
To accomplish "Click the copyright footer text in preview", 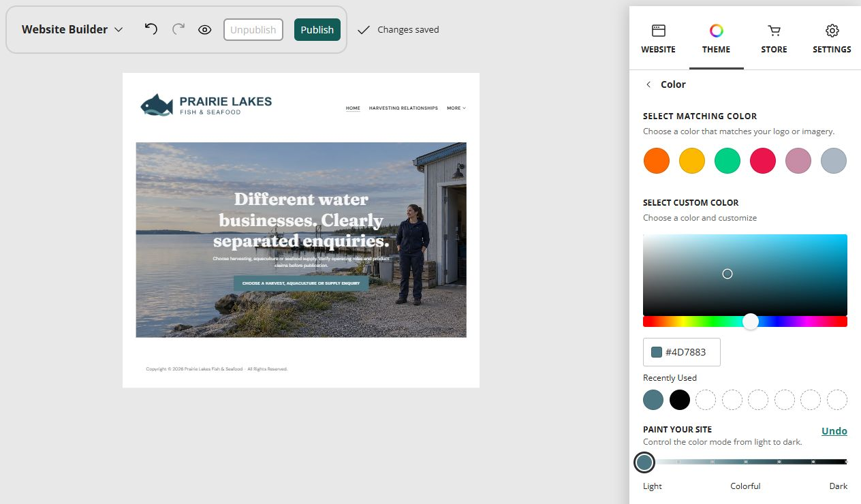I will click(217, 369).
